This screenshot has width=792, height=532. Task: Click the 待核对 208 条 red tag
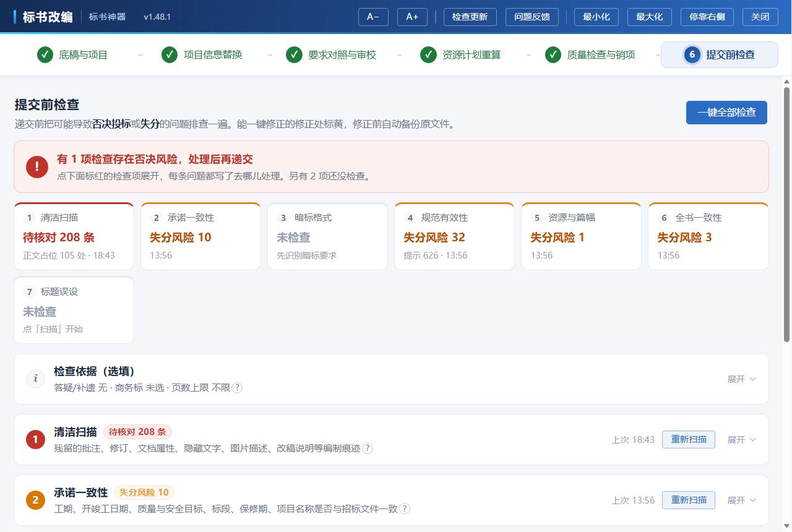pos(137,432)
